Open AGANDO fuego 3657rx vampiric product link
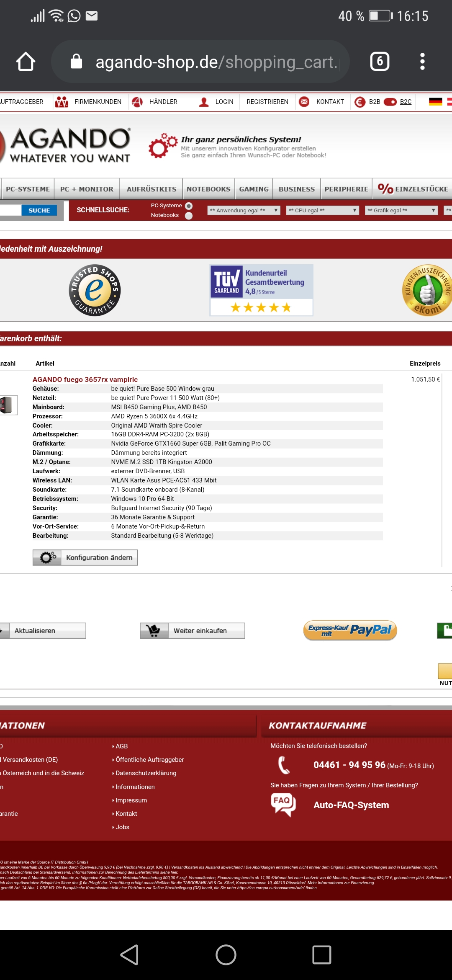Screen dimensions: 452x980 coord(85,379)
